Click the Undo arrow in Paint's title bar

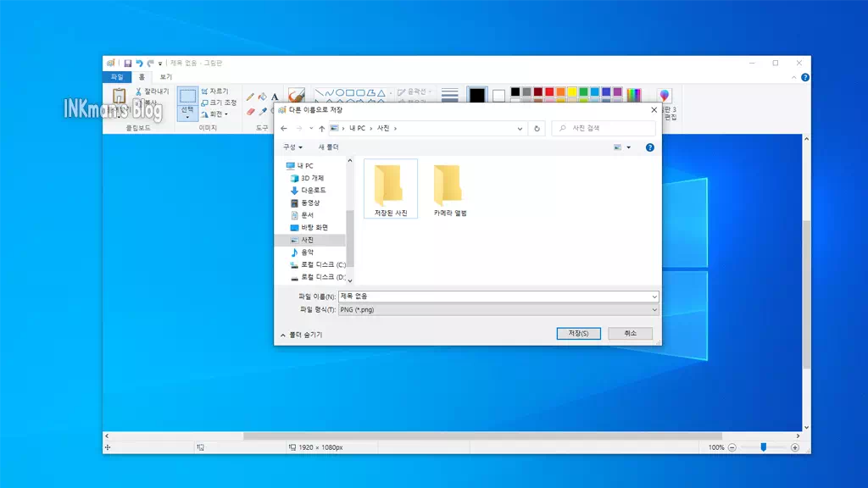[x=140, y=63]
